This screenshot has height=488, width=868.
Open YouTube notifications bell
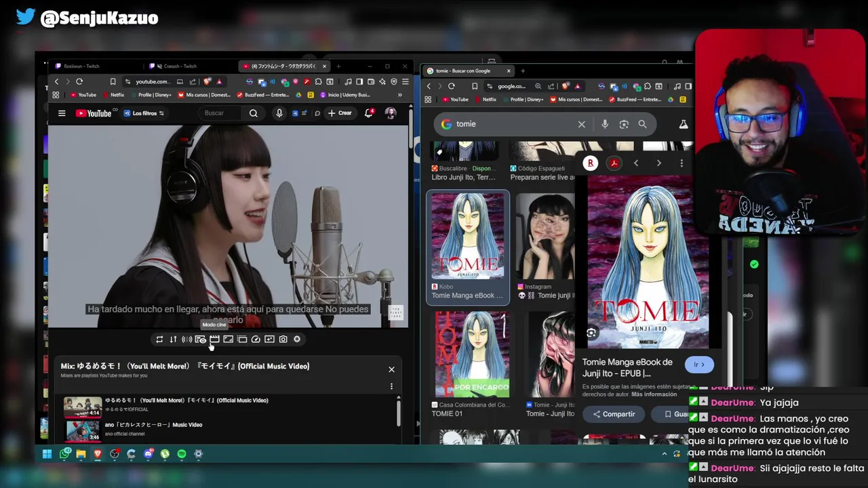point(369,113)
